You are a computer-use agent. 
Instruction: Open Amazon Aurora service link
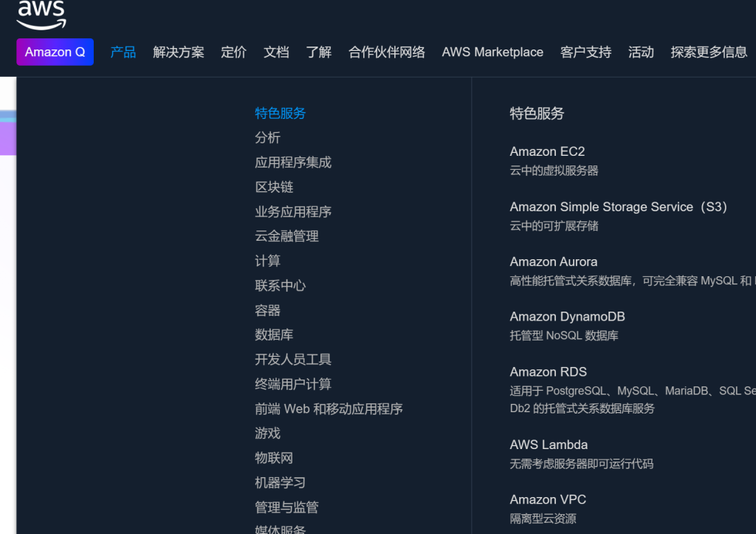pos(554,262)
